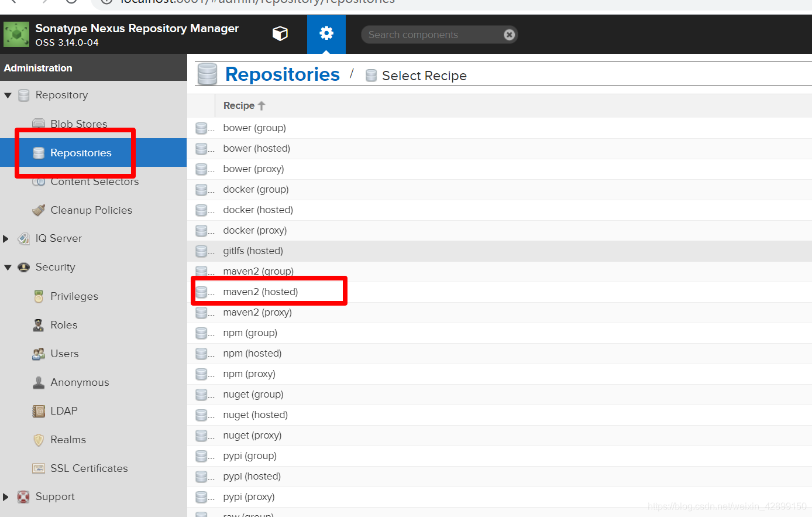
Task: Choose the nuget (proxy) recipe
Action: pos(500,436)
